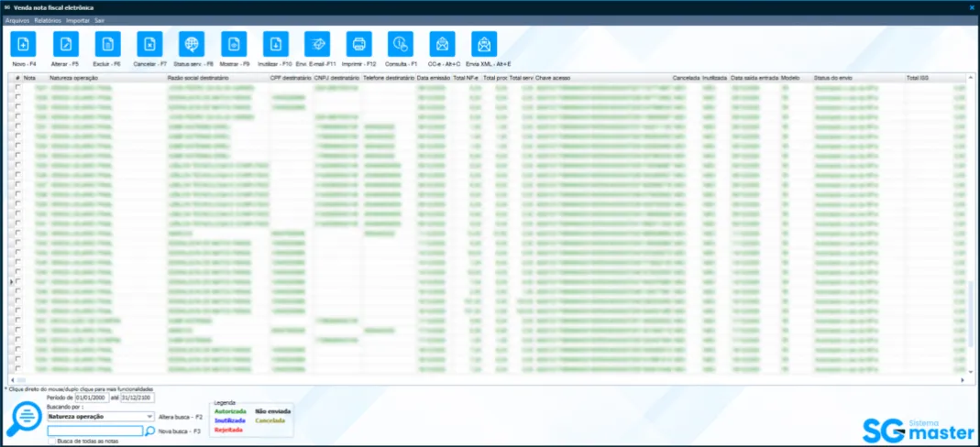Open the Relatórios menu
This screenshot has width=980, height=447.
[x=48, y=20]
